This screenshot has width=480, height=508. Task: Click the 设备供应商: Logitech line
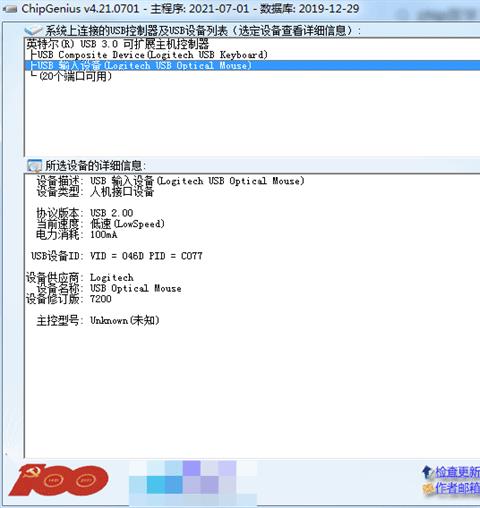coord(80,277)
